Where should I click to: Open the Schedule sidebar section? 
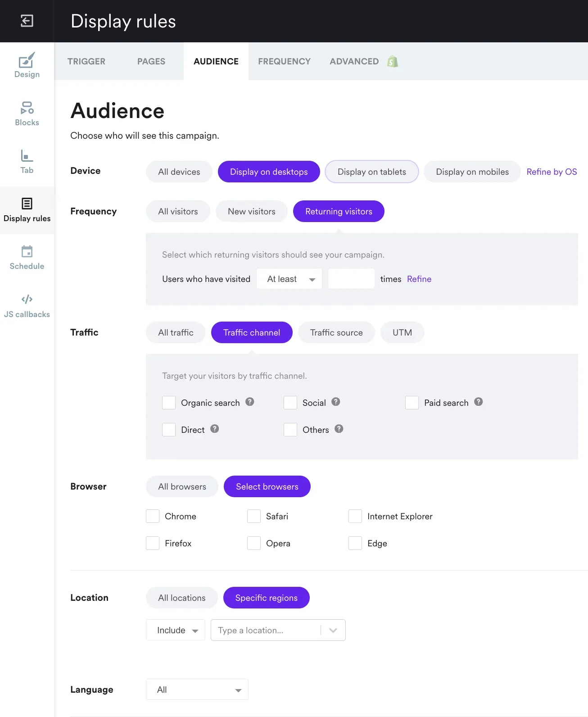pyautogui.click(x=27, y=258)
